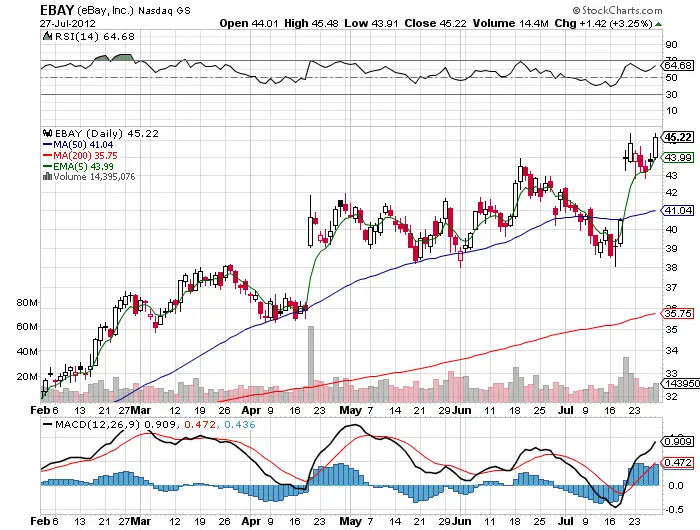Click the 'Jul' label under the price panel
Screen dimensions: 700x530
pos(566,410)
